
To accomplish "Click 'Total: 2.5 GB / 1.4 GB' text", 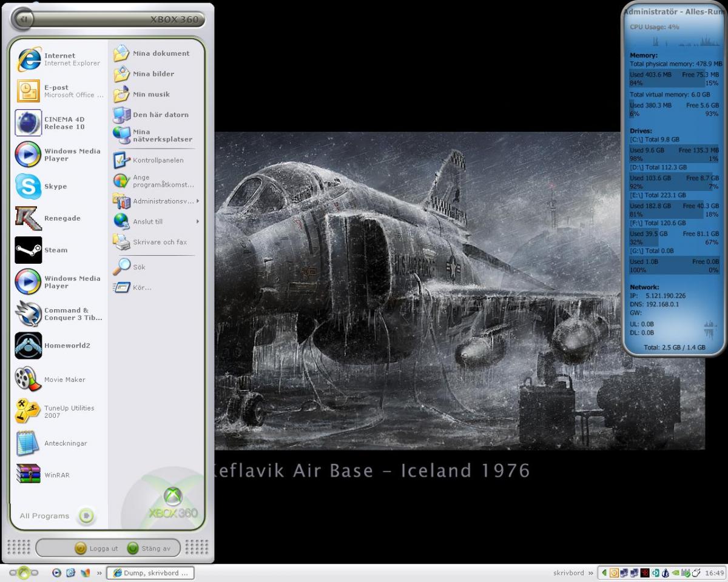I will pos(675,347).
